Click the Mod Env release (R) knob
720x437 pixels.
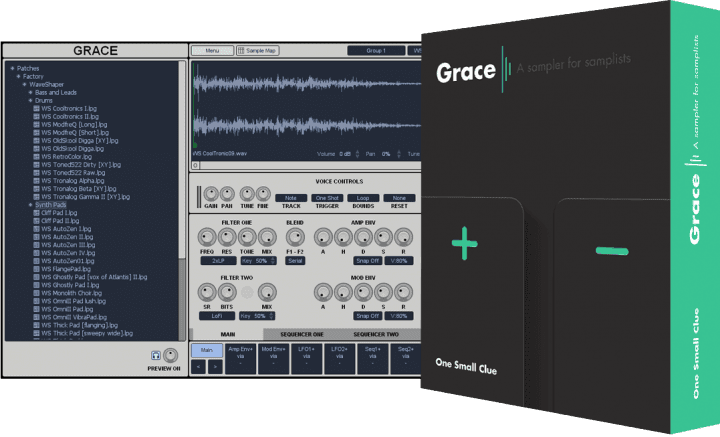[x=404, y=292]
